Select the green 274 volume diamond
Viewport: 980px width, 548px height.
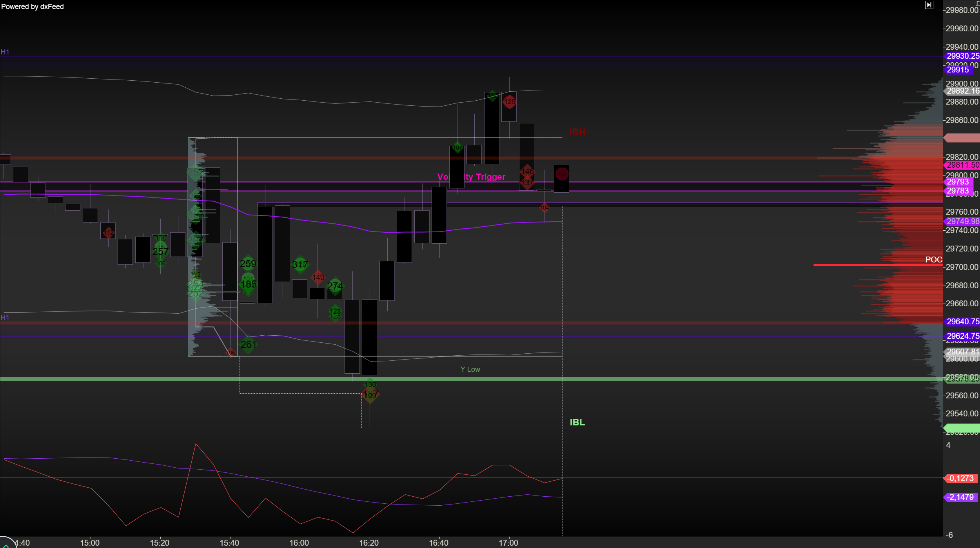335,286
